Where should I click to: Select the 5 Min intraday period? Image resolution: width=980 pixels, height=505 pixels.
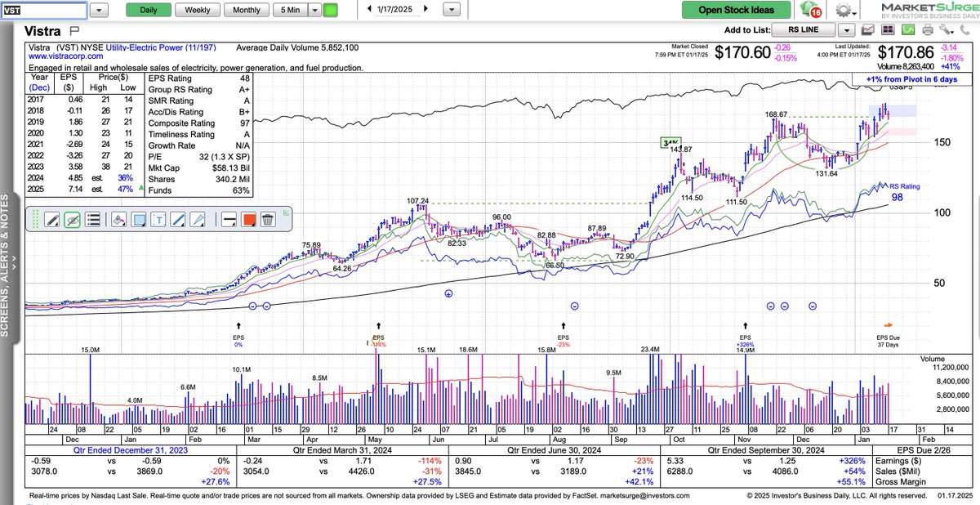pos(290,10)
